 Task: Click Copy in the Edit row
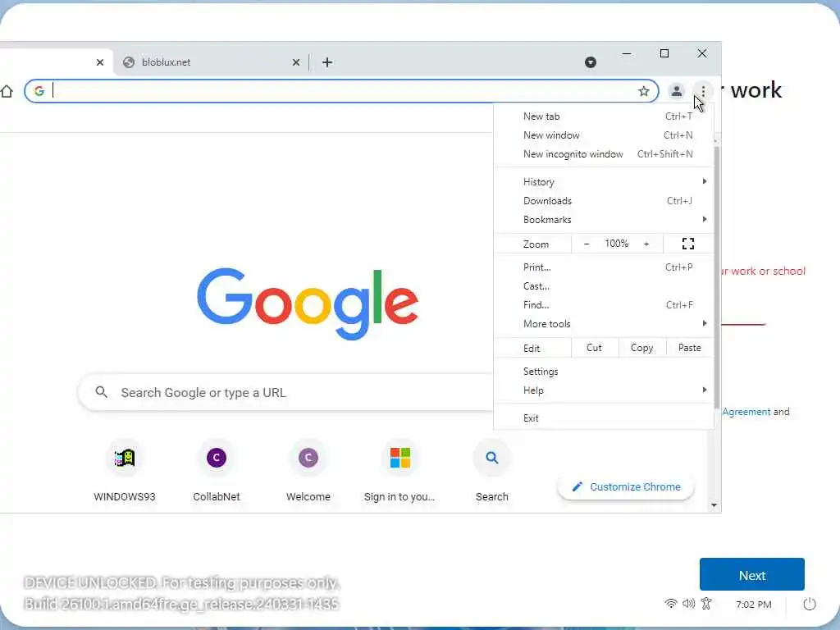(641, 348)
